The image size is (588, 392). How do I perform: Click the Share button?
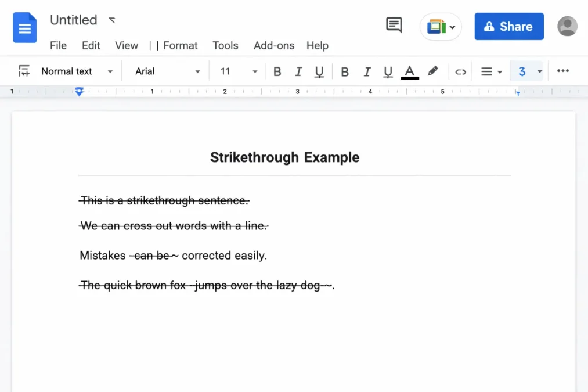click(509, 26)
